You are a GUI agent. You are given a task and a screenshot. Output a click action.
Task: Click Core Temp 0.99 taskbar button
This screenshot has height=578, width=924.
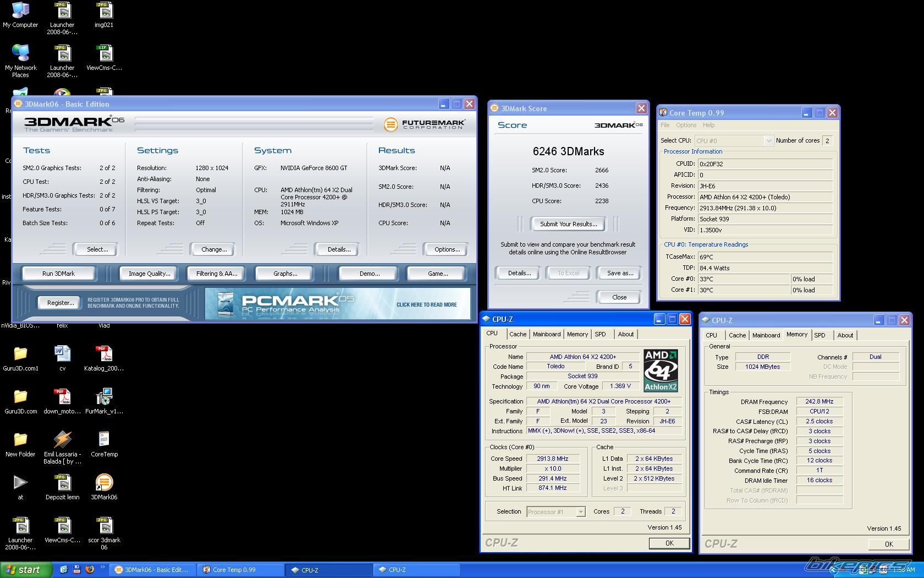pos(241,570)
